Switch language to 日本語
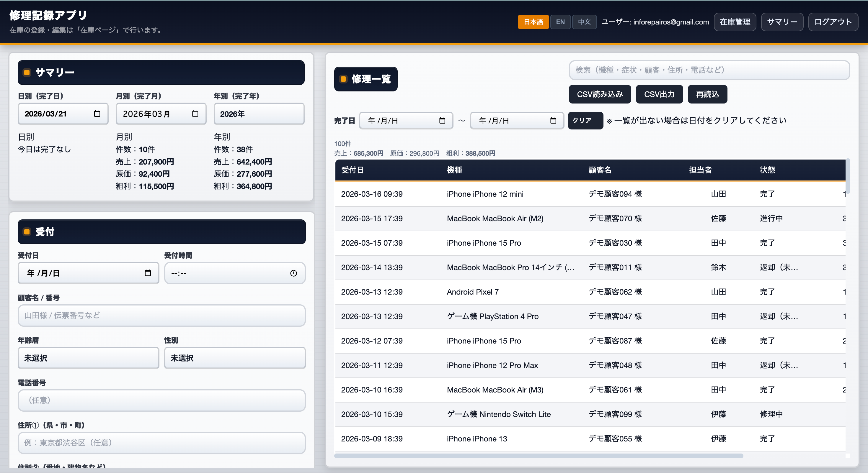Screen dimensions: 868x473 [x=533, y=22]
